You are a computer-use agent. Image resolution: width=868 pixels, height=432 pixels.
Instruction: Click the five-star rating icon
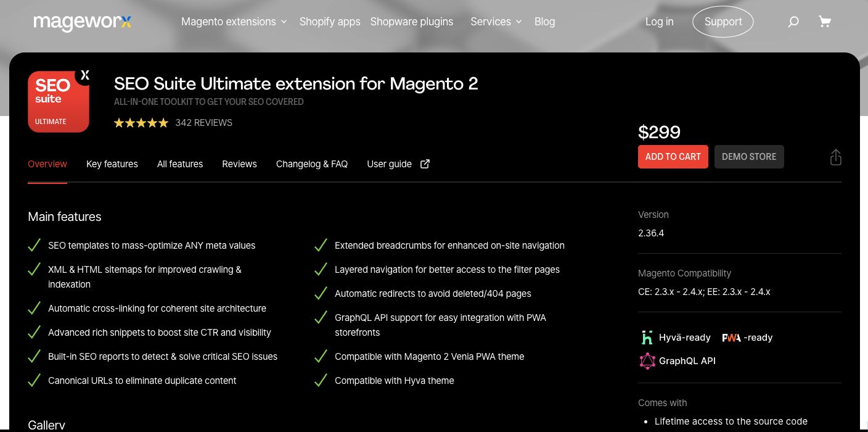[x=141, y=123]
